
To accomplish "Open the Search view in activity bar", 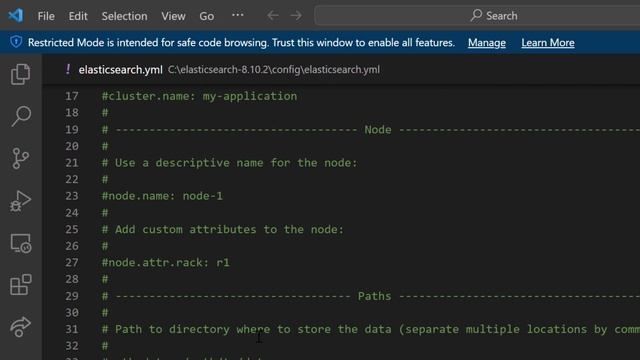I will click(20, 116).
